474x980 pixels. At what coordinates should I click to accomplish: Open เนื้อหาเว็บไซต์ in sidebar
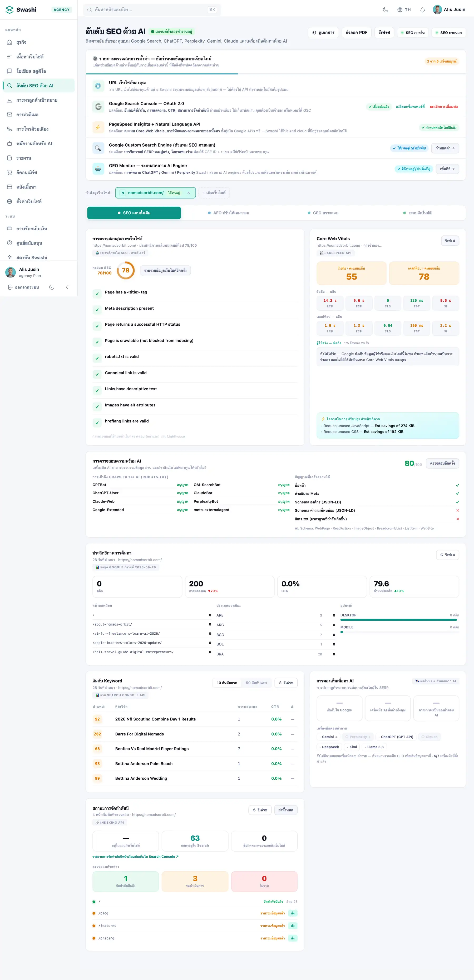pyautogui.click(x=38, y=57)
